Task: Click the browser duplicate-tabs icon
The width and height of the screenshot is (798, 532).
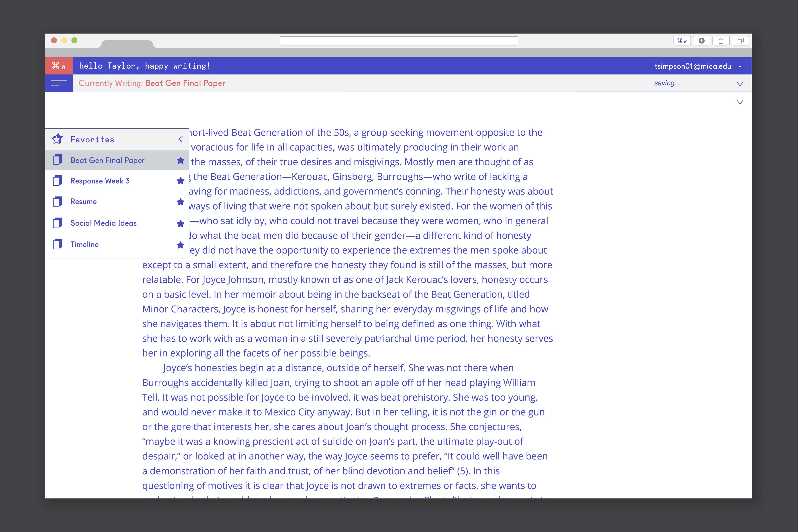Action: tap(740, 41)
